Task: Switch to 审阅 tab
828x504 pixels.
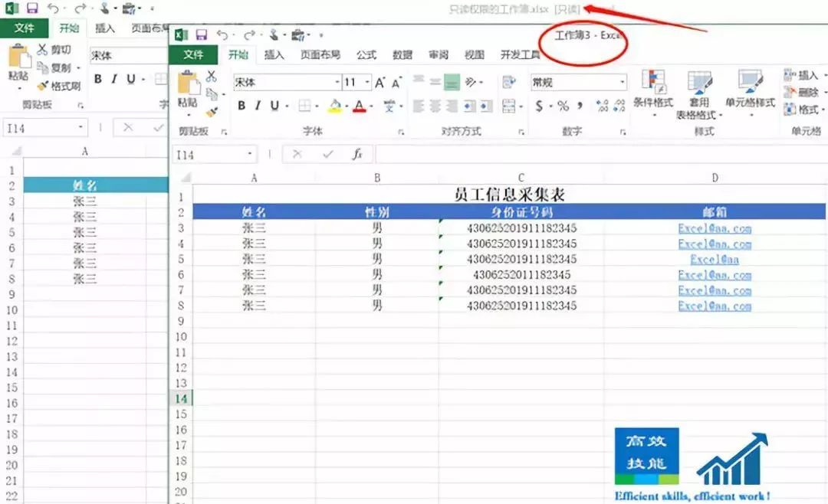Action: tap(439, 55)
